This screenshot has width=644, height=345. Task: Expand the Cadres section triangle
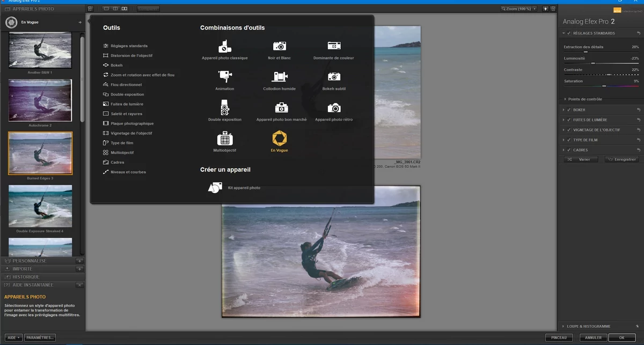pyautogui.click(x=563, y=150)
